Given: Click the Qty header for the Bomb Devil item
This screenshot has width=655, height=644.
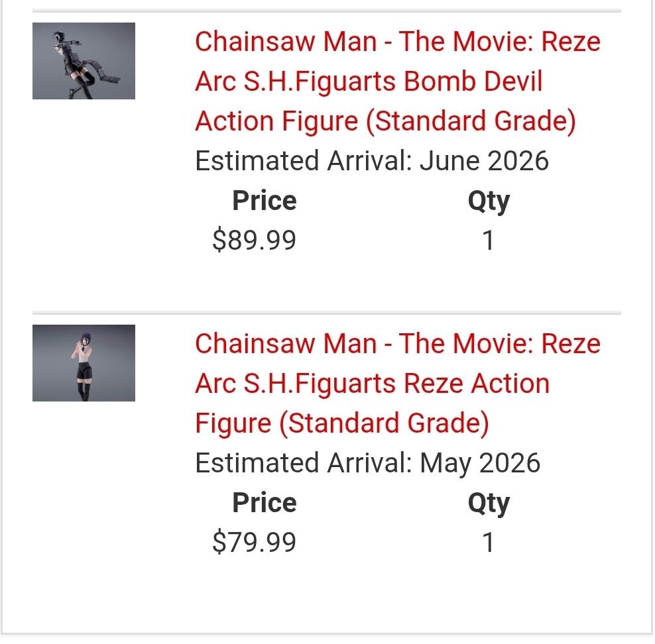Looking at the screenshot, I should click(x=489, y=201).
